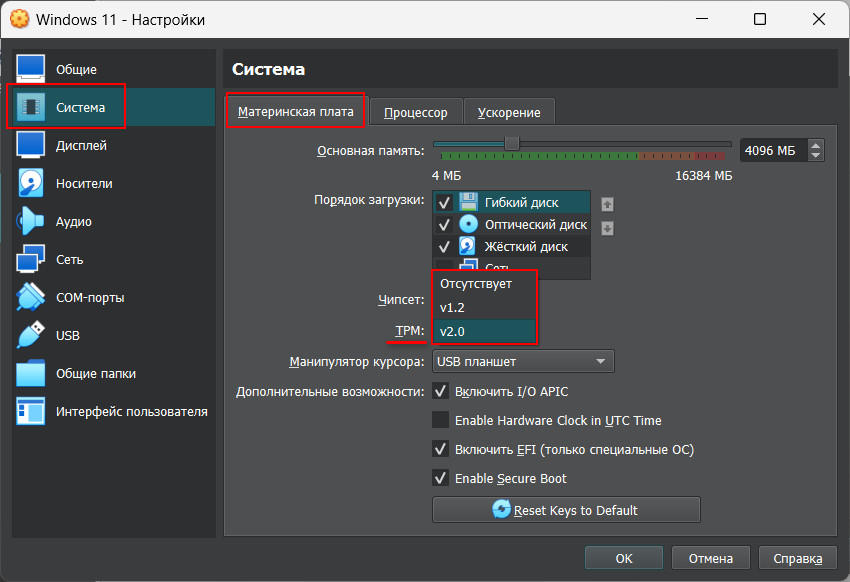
Task: Open Общие папки folder icon
Action: click(30, 373)
